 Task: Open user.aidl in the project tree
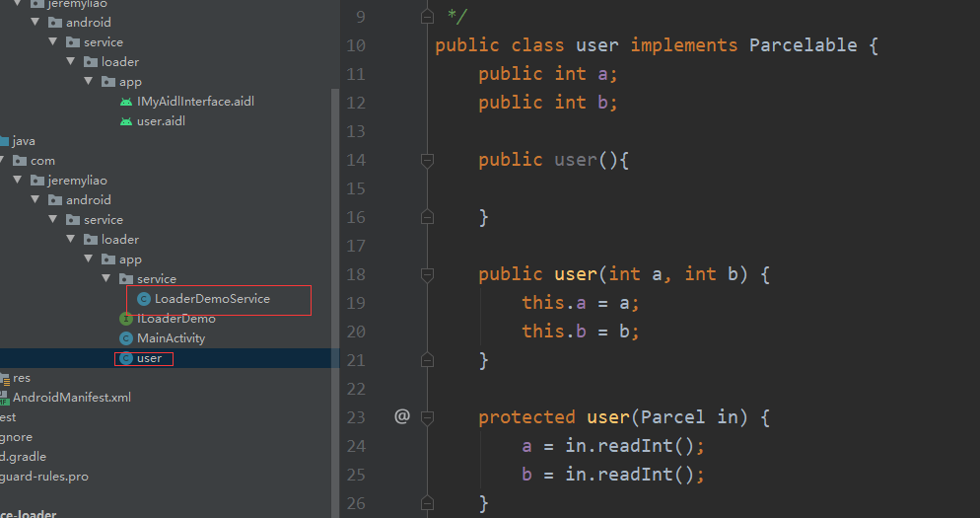coord(161,121)
